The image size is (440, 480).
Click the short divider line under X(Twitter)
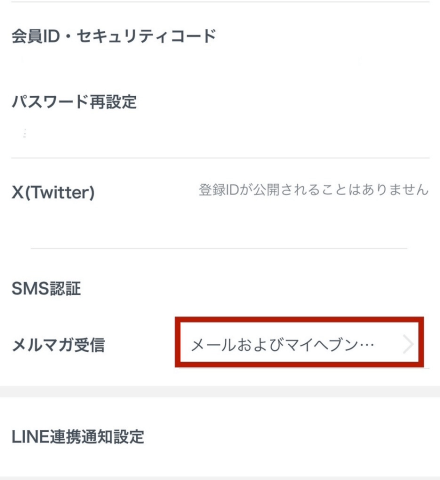click(x=219, y=248)
